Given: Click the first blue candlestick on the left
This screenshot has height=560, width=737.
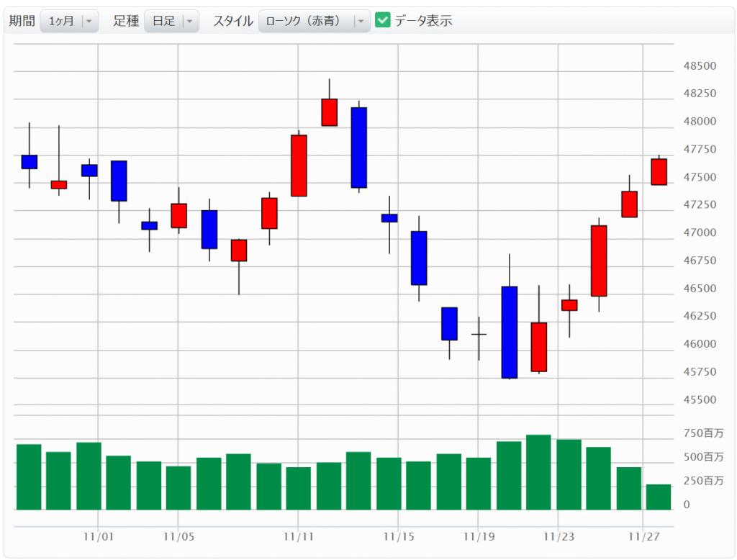Looking at the screenshot, I should point(30,162).
